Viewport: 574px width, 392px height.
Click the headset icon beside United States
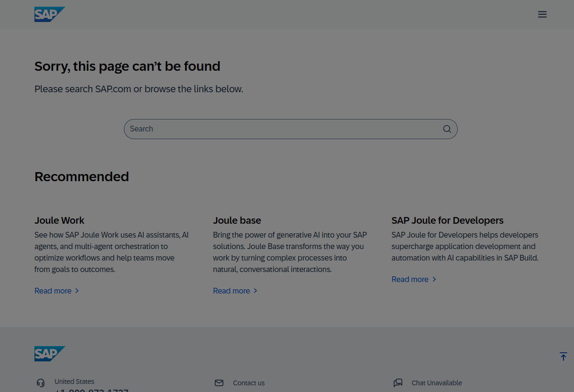click(x=41, y=383)
